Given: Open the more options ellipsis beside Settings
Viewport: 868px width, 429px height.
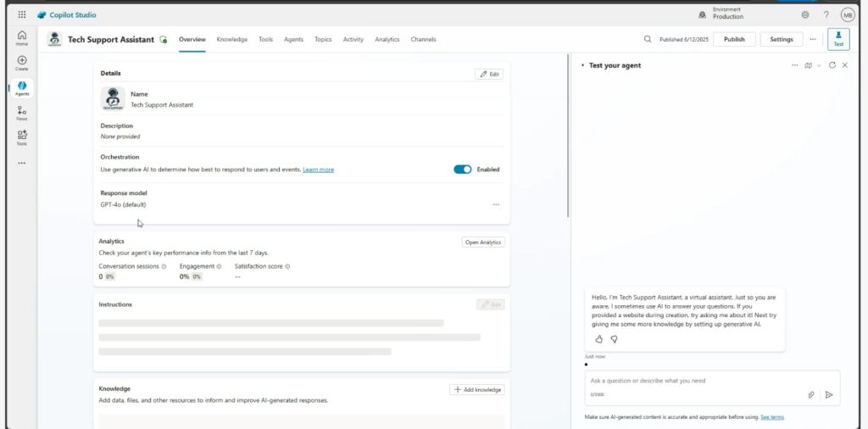Looking at the screenshot, I should [x=813, y=39].
